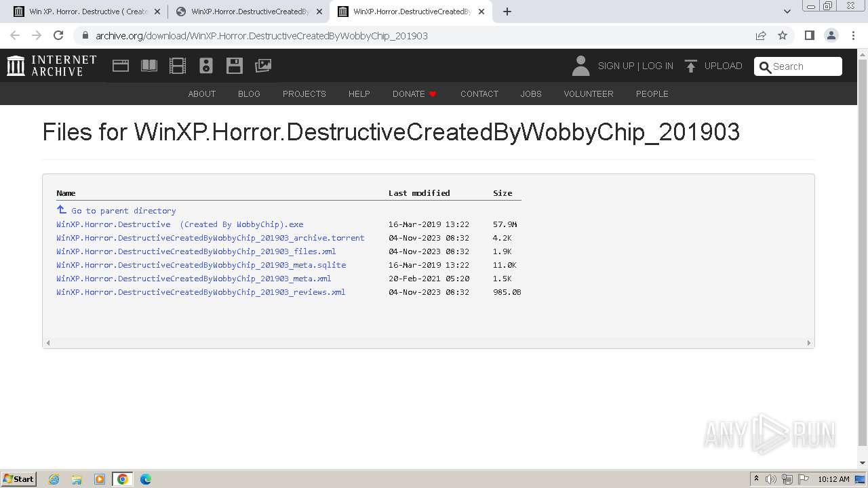Open the Internet Archive home logo
The image size is (868, 488).
(x=52, y=66)
